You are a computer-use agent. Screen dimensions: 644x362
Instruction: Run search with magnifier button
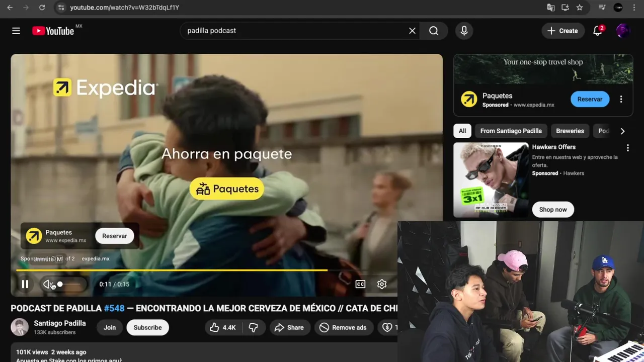[x=434, y=31]
